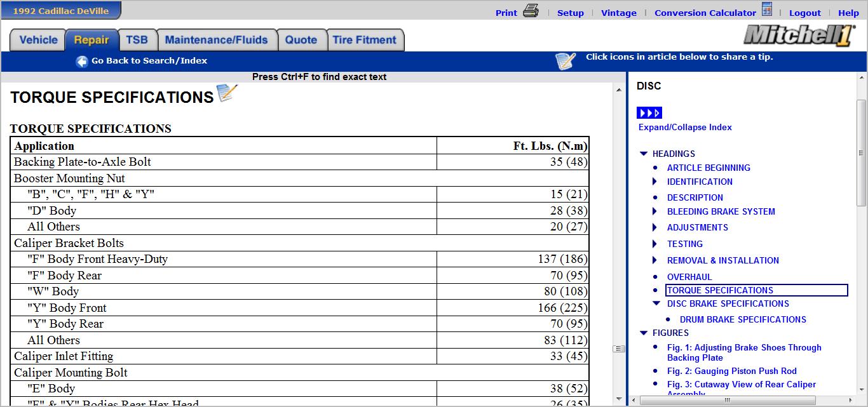Collapse the FIGURES section arrow
The width and height of the screenshot is (868, 407).
(643, 333)
